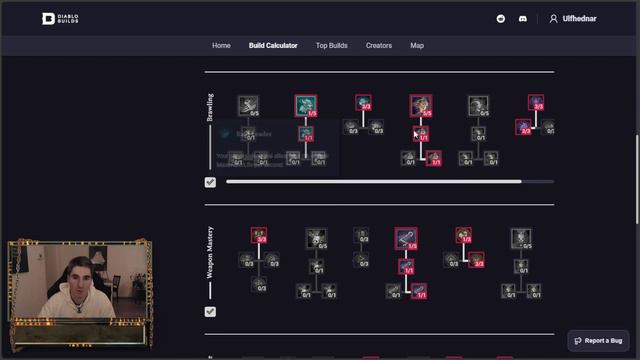Image resolution: width=640 pixels, height=360 pixels.
Task: Add a point to the left 0/3 node under teal passive
Action: pos(351,127)
